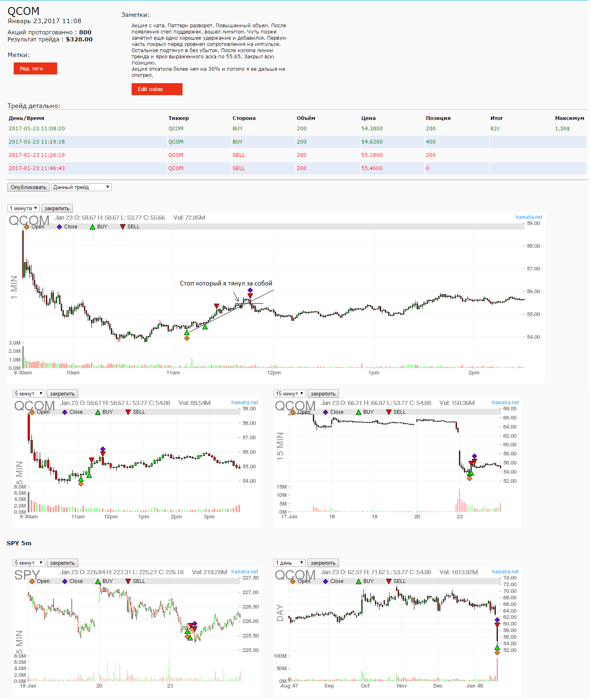Screen dimensions: 591x700
Task: Click orange Open marker on QCOM 5 min chart
Action: pyautogui.click(x=81, y=484)
